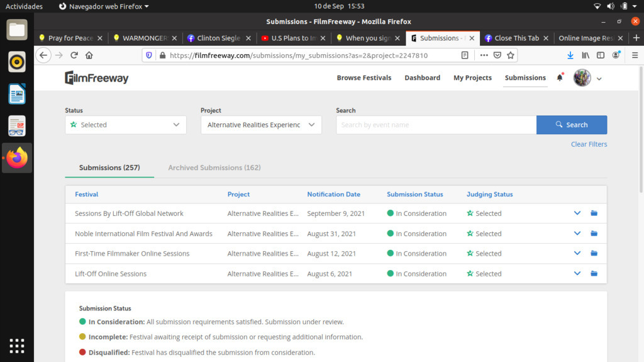This screenshot has width=644, height=362.
Task: Go to Browse Festivals menu item
Action: coord(364,78)
